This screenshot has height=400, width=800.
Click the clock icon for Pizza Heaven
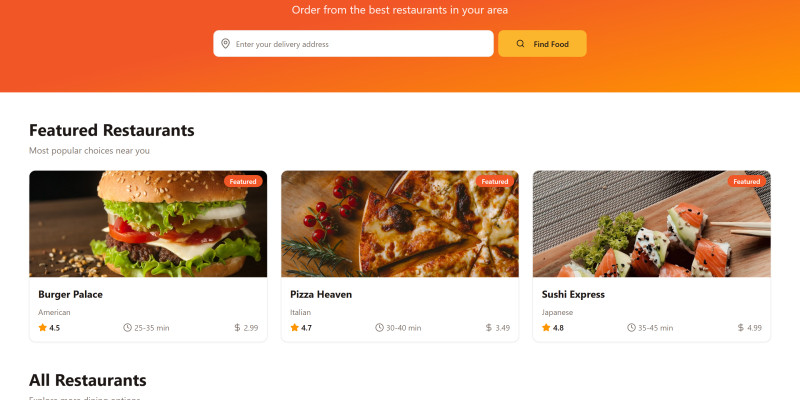pos(379,328)
